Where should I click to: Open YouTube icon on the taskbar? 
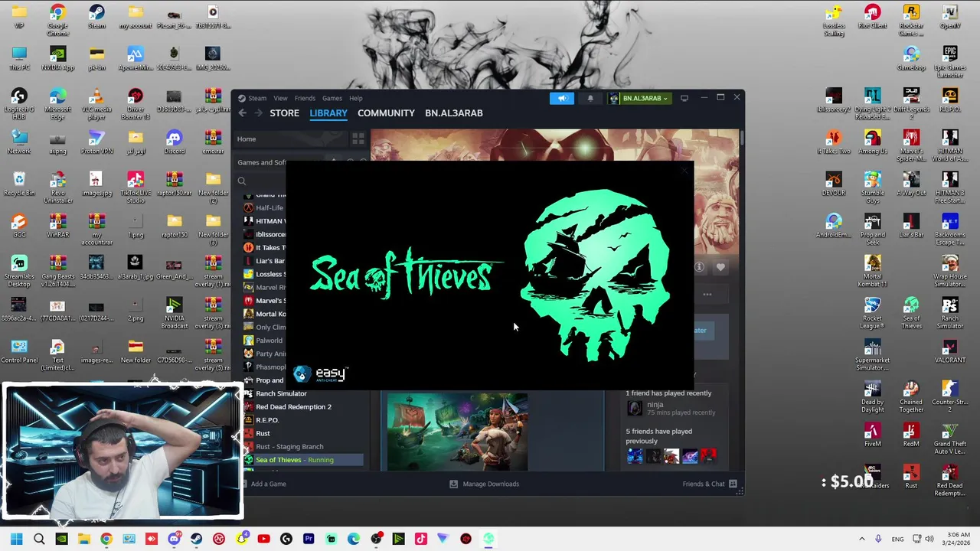pos(263,539)
